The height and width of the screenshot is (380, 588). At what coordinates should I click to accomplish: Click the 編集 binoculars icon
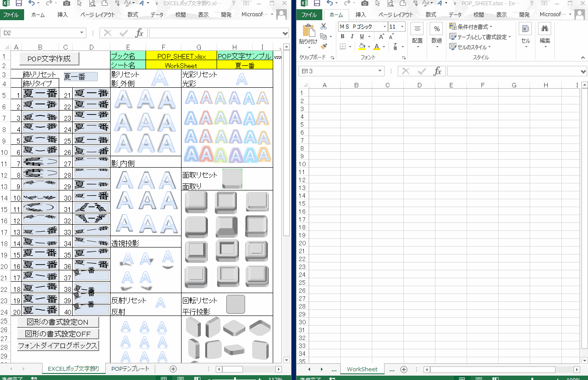[x=545, y=29]
